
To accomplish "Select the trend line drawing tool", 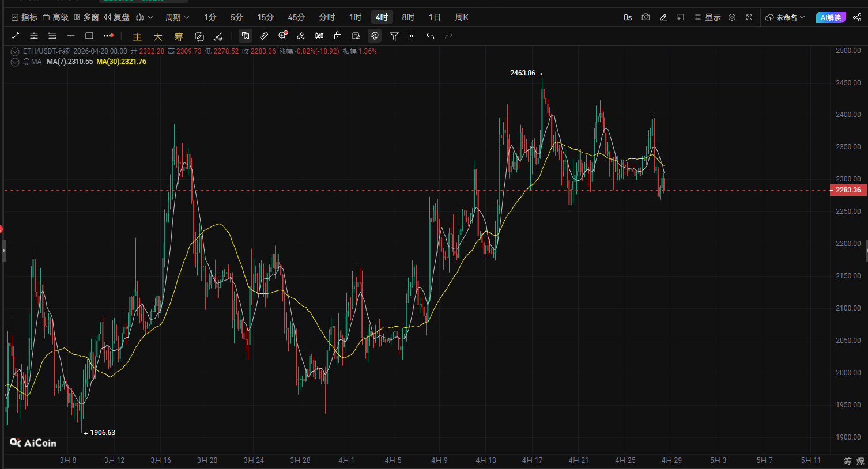I will pos(16,36).
